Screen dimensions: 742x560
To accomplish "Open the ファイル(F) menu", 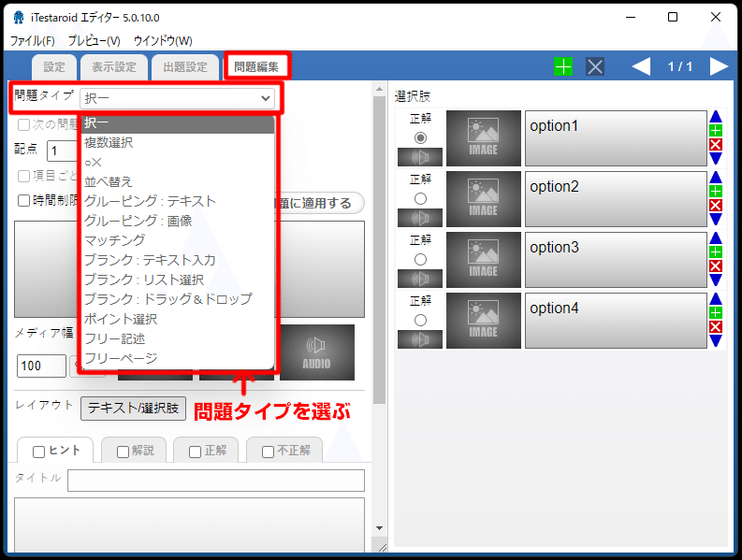I will [32, 41].
